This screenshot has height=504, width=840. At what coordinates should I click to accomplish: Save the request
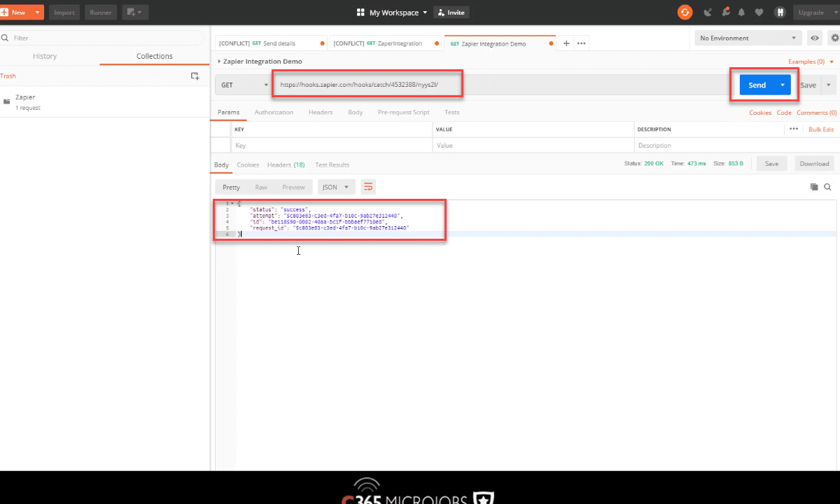coord(808,85)
